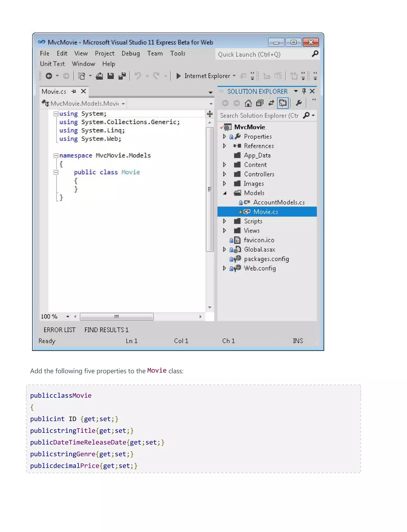This screenshot has width=407, height=532.
Task: Collapse the public class Movie block
Action: coord(56,173)
